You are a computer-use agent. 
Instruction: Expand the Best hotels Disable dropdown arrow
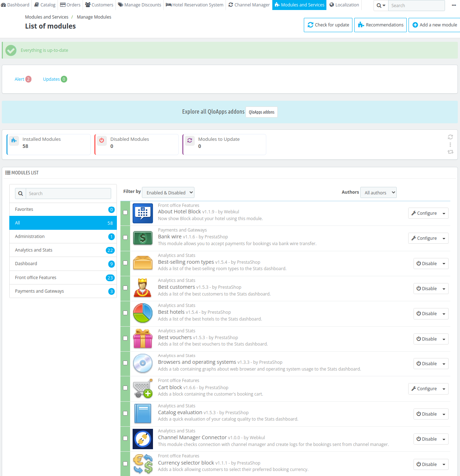444,314
